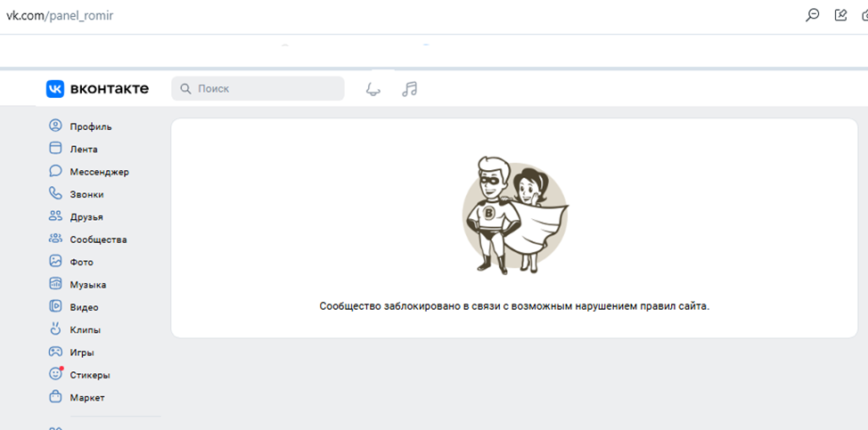Image resolution: width=868 pixels, height=430 pixels.
Task: Open the Стикеры section label
Action: [x=90, y=376]
